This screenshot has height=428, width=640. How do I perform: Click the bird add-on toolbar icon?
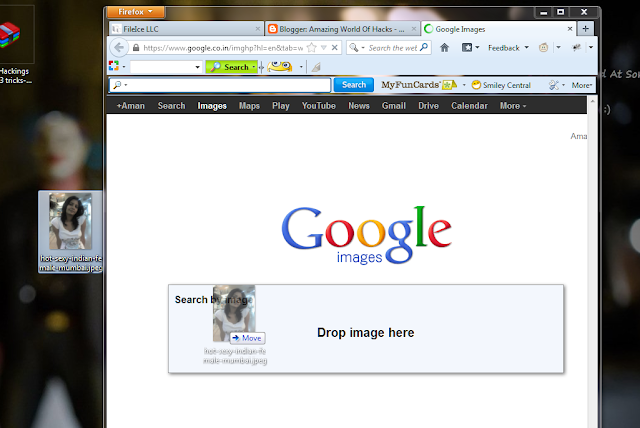[x=576, y=48]
